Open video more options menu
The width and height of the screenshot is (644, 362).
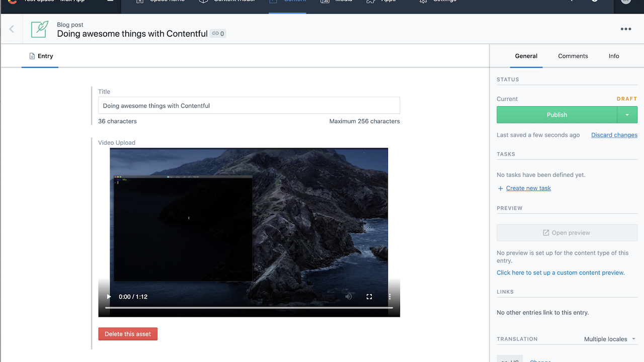[x=389, y=297]
